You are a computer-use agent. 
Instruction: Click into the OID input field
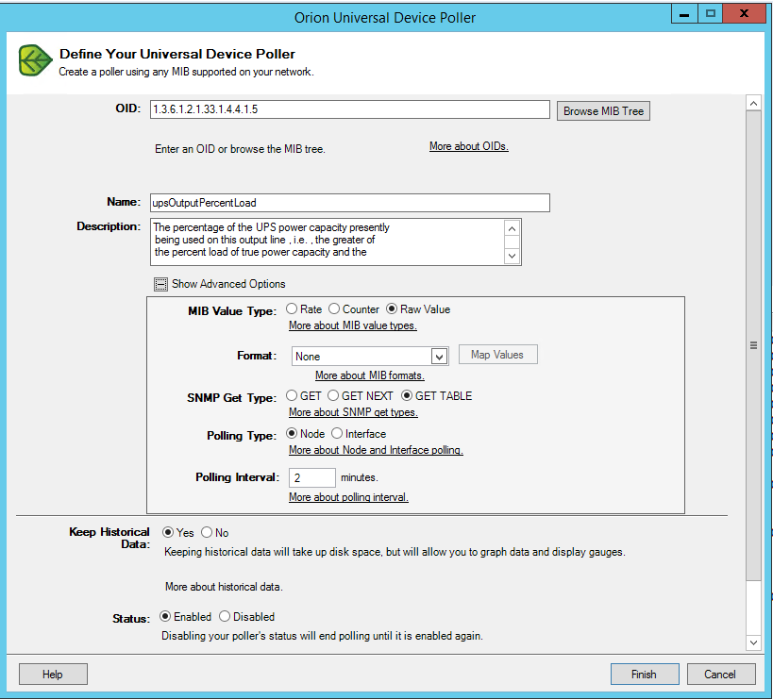tap(350, 109)
